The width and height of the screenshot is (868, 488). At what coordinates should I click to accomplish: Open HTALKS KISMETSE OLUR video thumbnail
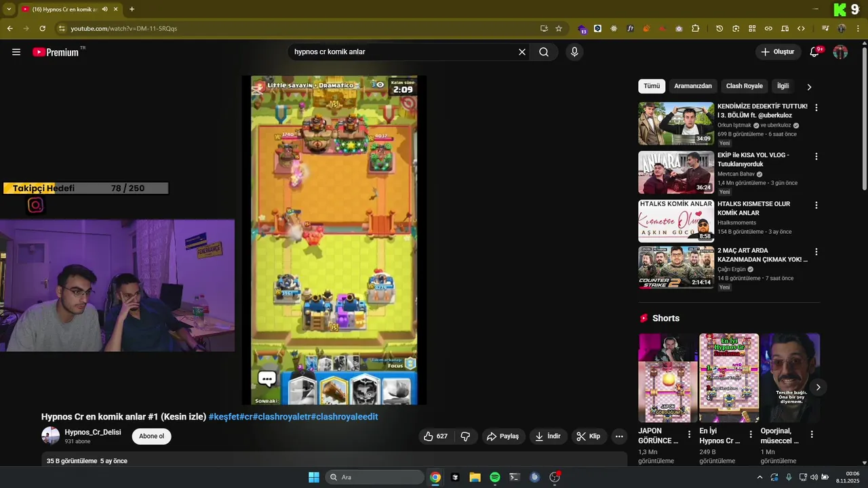[x=676, y=221]
